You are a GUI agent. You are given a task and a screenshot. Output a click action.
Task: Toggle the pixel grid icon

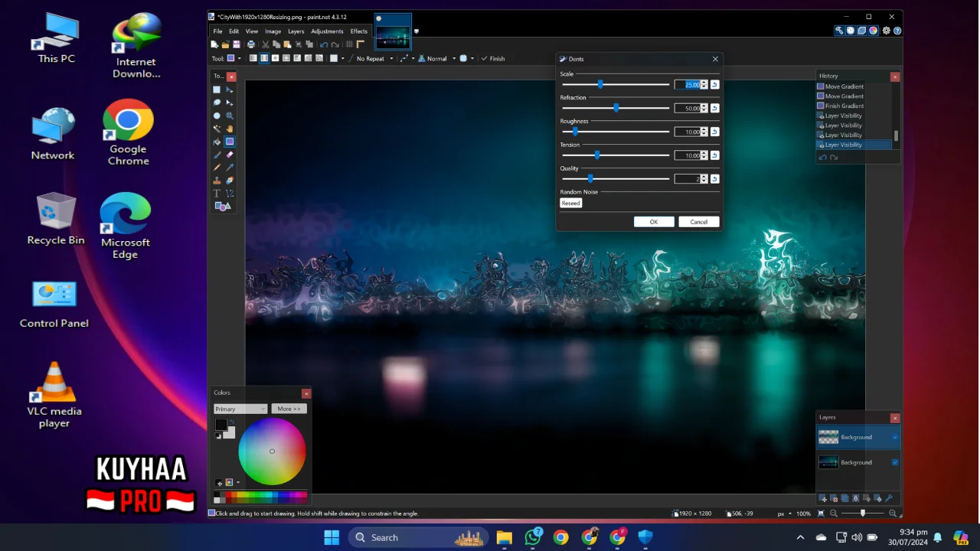pyautogui.click(x=349, y=44)
